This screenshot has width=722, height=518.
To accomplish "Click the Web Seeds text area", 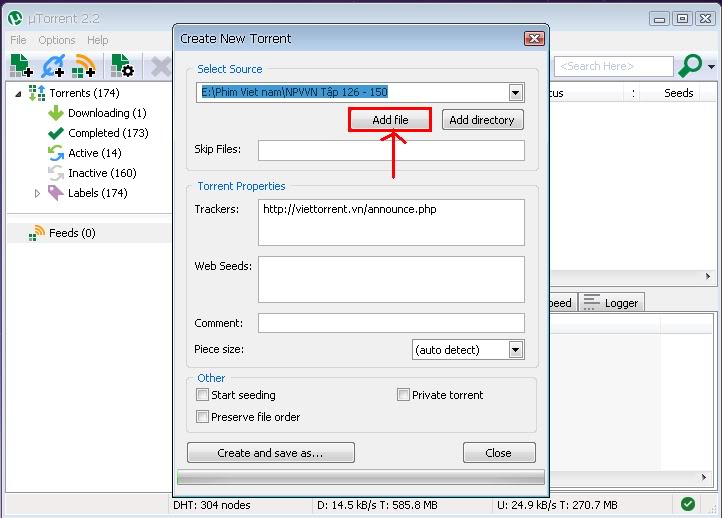I will [x=391, y=279].
